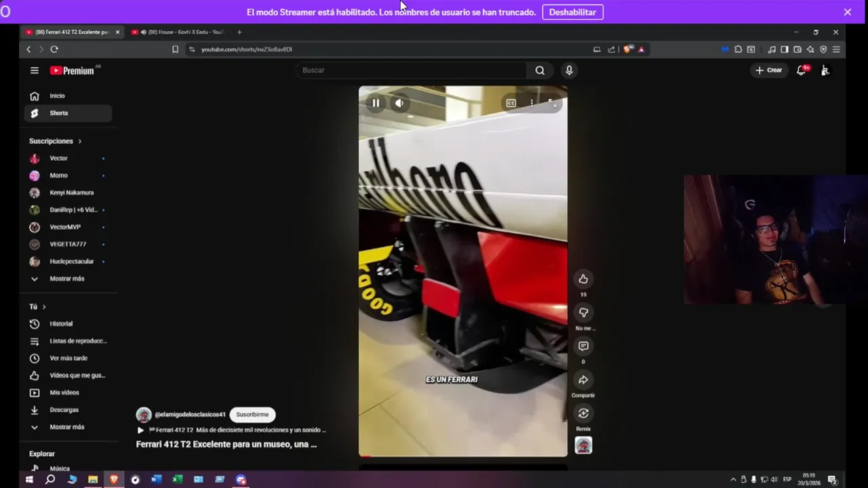Select Shorts in the sidebar
The image size is (868, 488).
tap(68, 113)
